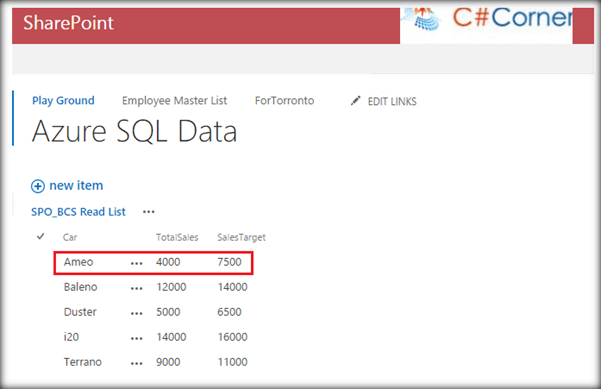Click the 11000 SalesTarget value

(x=232, y=362)
